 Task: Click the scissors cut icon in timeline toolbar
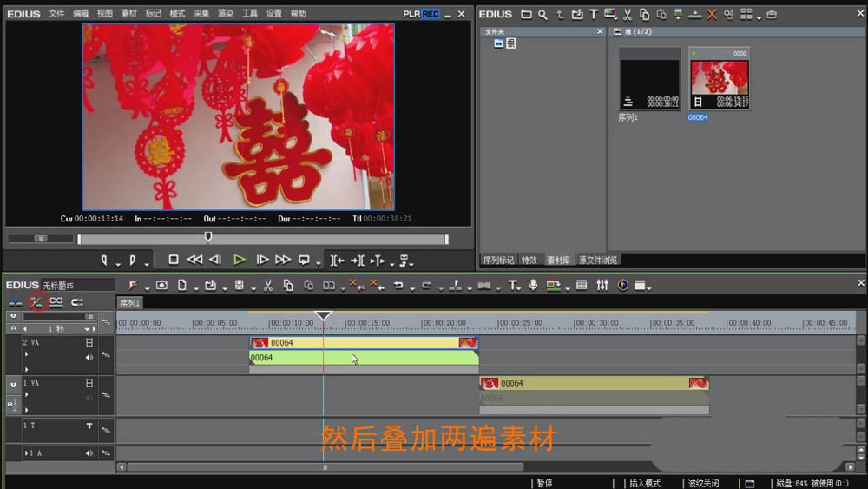click(268, 285)
